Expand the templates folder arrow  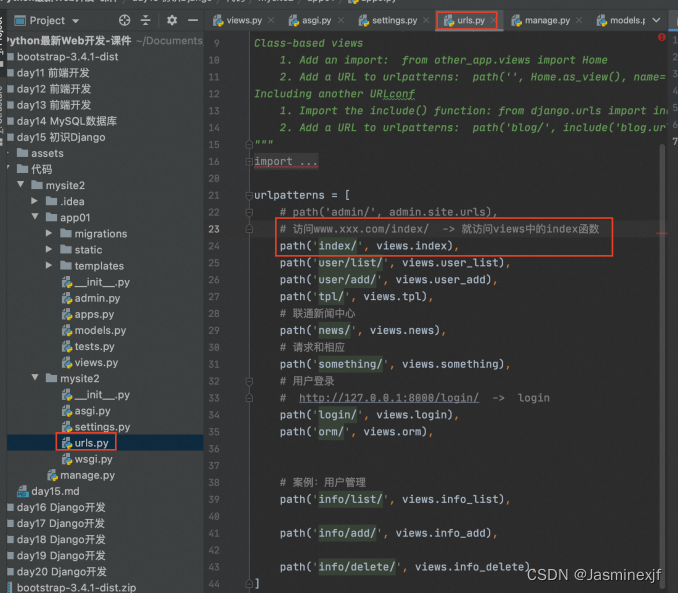click(x=49, y=265)
